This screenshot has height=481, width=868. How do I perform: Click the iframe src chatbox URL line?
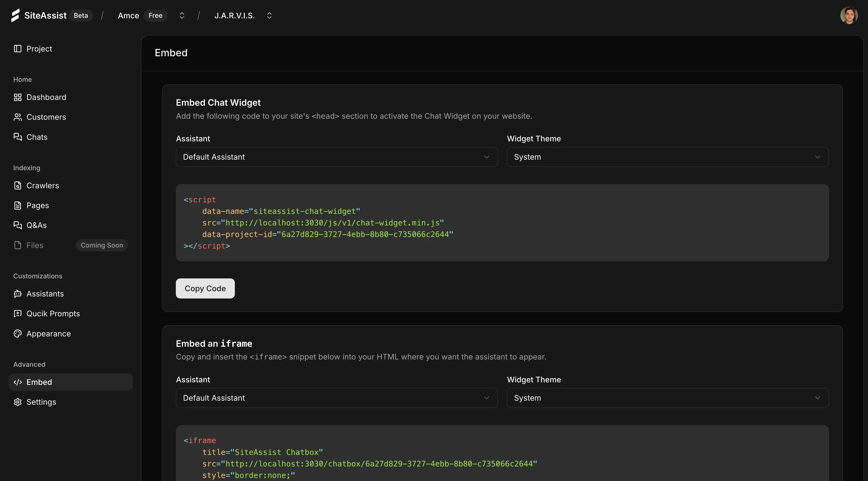pos(370,464)
